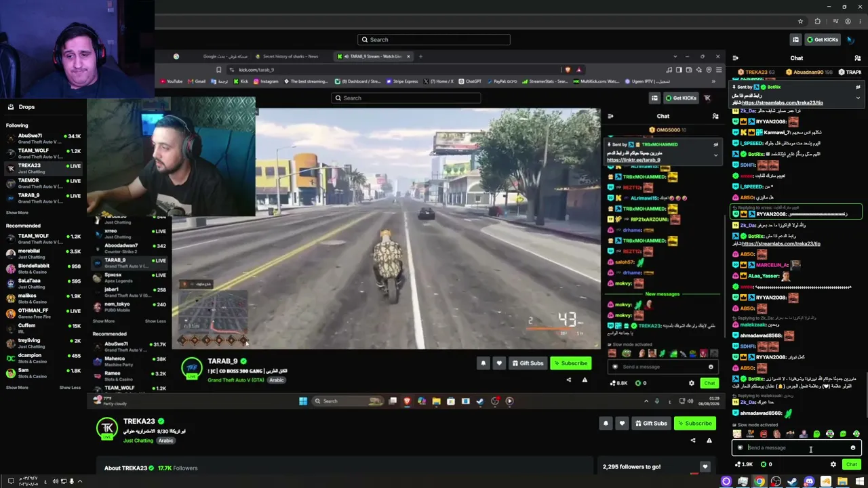
Task: Click Gift Subs for the TREKA23 channel
Action: (x=651, y=424)
